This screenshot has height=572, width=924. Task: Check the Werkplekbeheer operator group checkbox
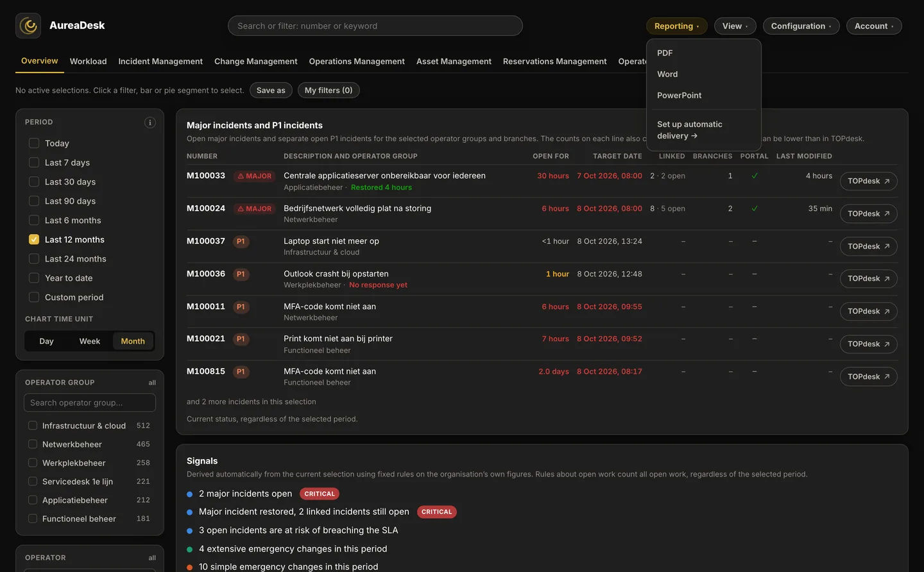coord(33,463)
